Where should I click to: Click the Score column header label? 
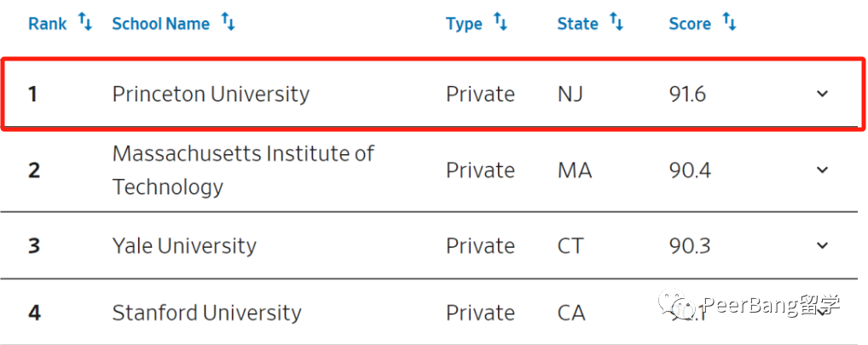coord(690,24)
